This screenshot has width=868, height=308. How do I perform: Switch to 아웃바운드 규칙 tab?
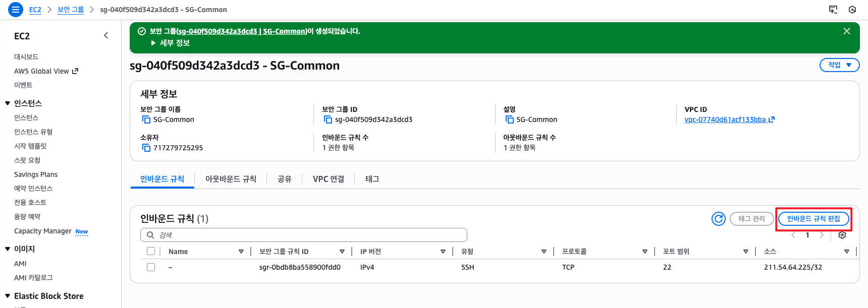231,179
